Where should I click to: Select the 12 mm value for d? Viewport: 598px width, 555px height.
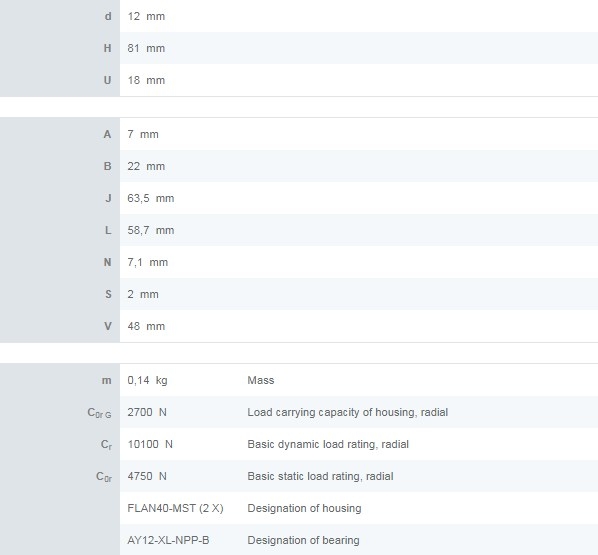146,16
